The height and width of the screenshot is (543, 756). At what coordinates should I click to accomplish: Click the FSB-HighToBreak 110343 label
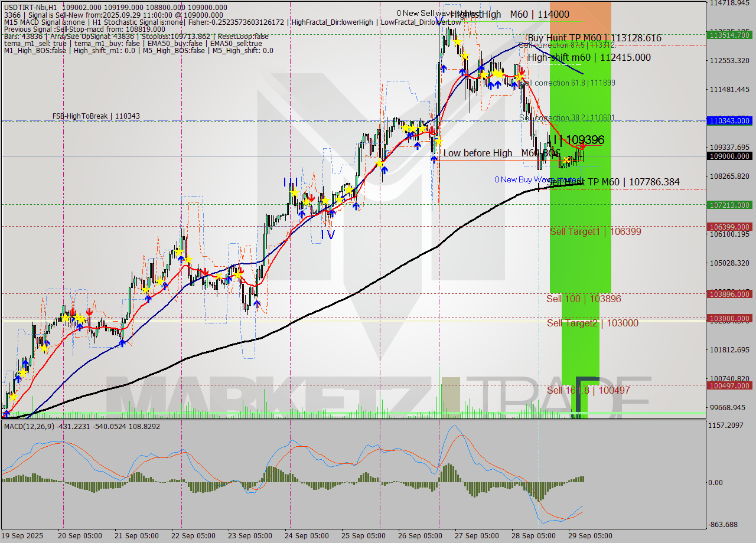tap(97, 116)
